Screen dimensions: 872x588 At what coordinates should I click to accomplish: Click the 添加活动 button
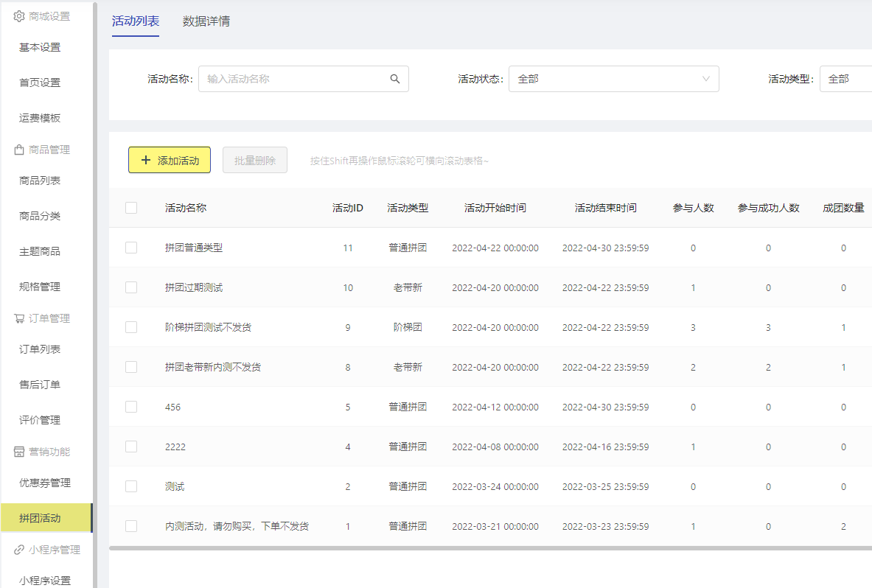coord(169,160)
